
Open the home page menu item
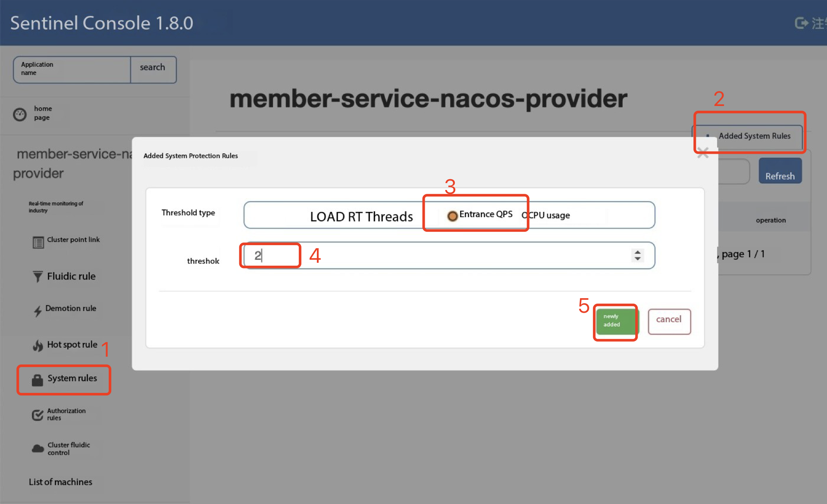43,113
